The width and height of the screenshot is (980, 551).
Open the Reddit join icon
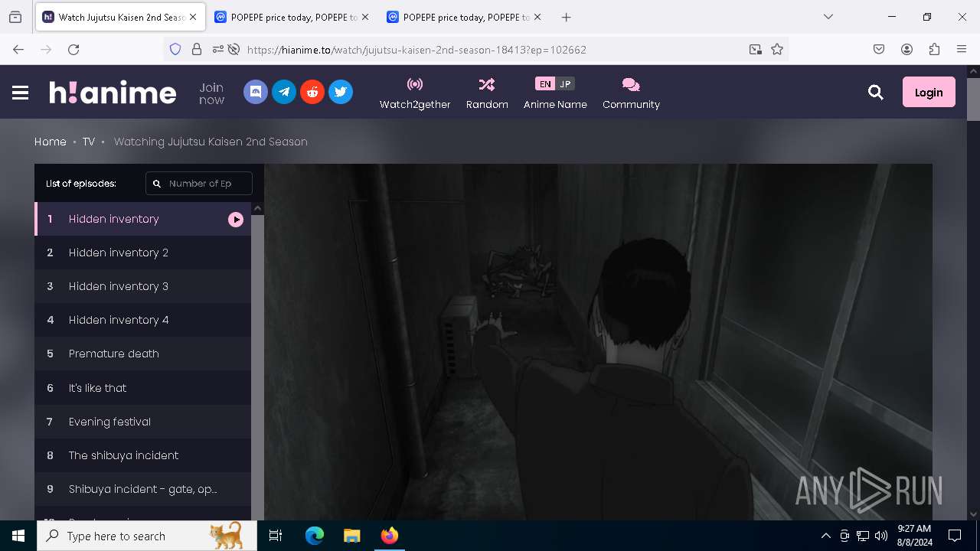pyautogui.click(x=312, y=92)
